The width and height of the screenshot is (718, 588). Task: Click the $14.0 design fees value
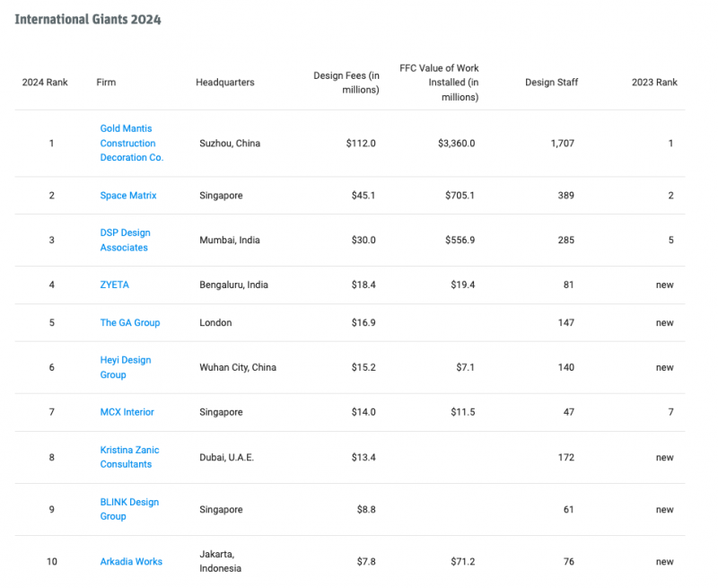[x=363, y=412]
